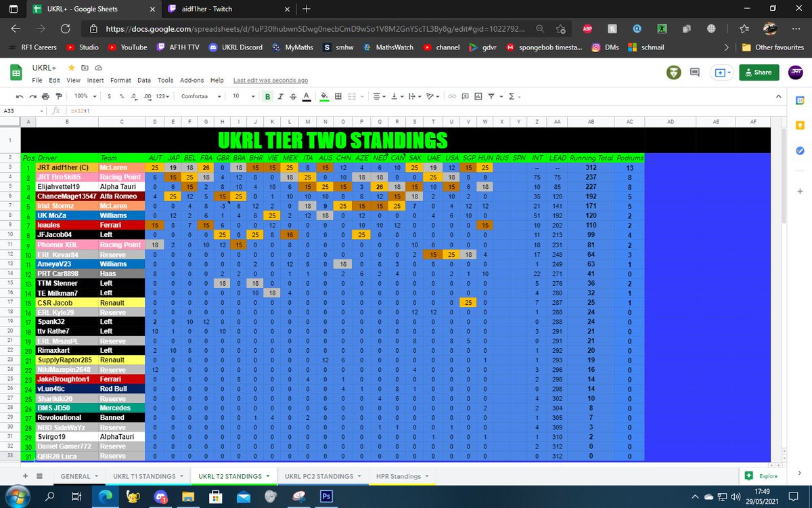The height and width of the screenshot is (508, 812).
Task: Toggle italic formatting
Action: coord(281,96)
